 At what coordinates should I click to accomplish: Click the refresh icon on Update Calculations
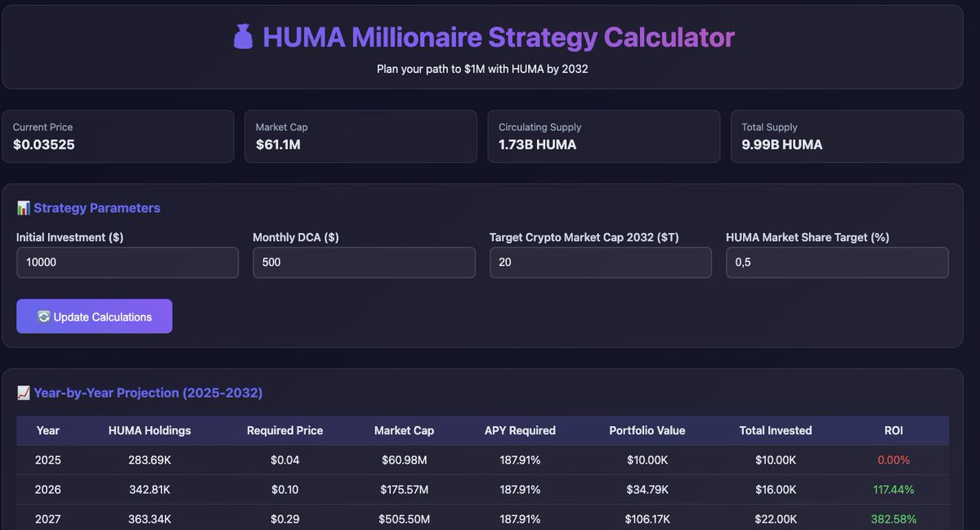(44, 317)
